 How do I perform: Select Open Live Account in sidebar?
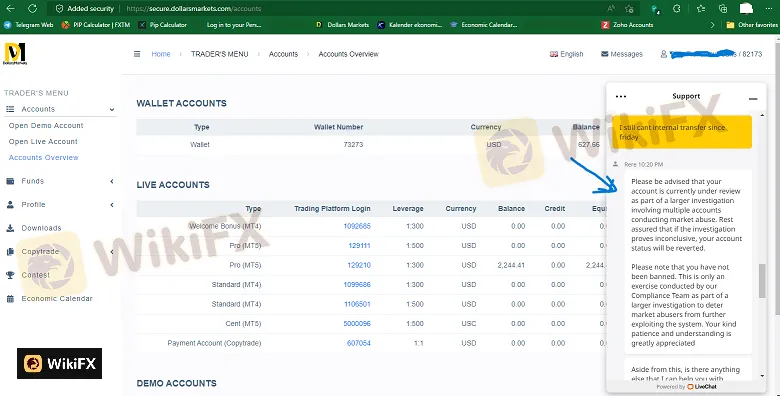coord(43,141)
